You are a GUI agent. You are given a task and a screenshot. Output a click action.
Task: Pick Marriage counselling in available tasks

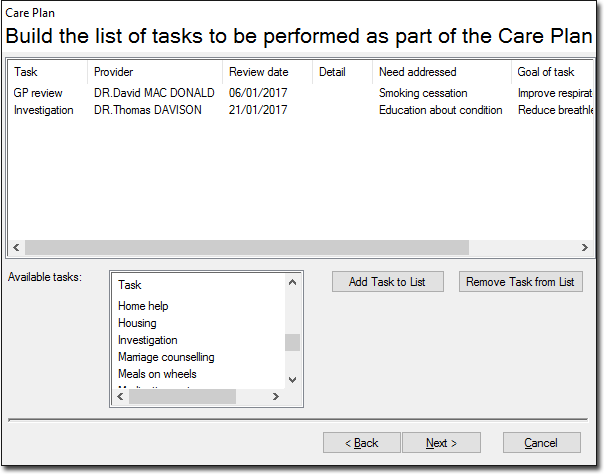click(x=166, y=357)
